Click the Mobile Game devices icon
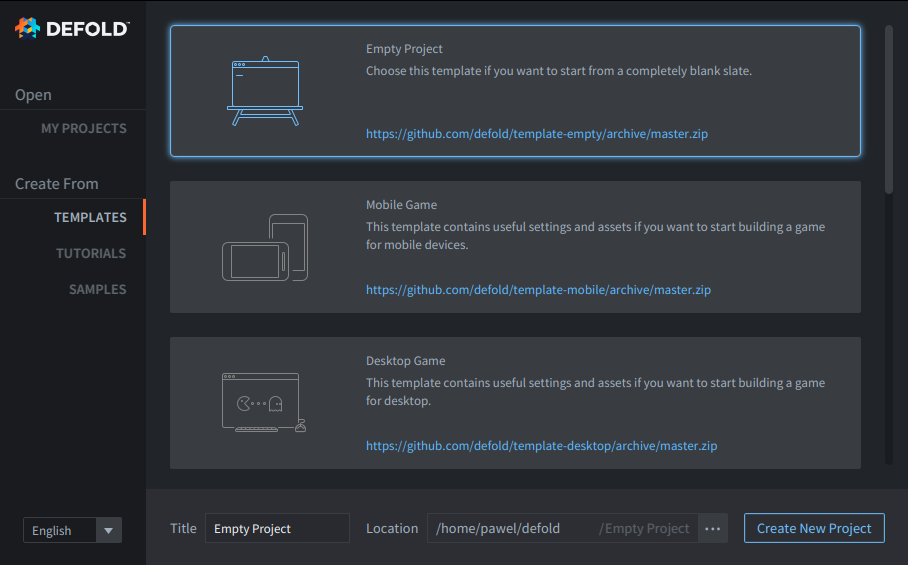Viewport: 908px width, 565px height. coord(265,247)
